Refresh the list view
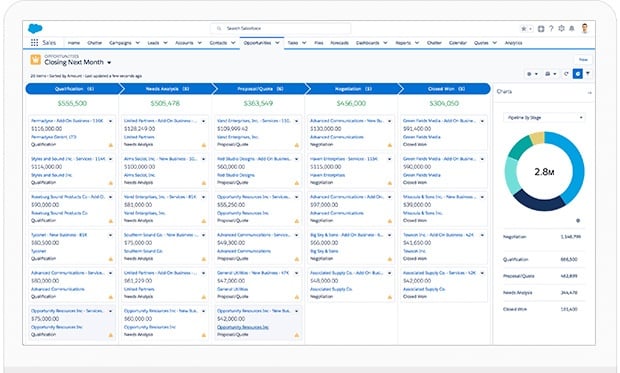 pyautogui.click(x=566, y=74)
